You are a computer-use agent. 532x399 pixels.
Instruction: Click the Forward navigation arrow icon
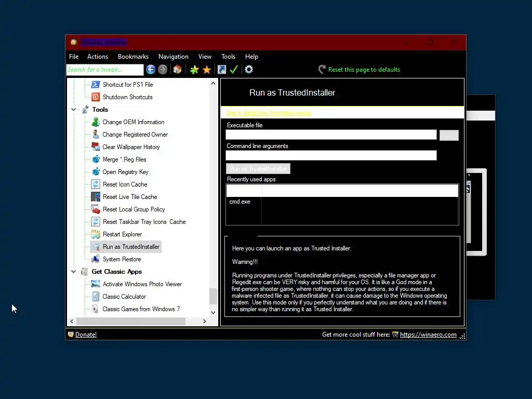(x=163, y=70)
